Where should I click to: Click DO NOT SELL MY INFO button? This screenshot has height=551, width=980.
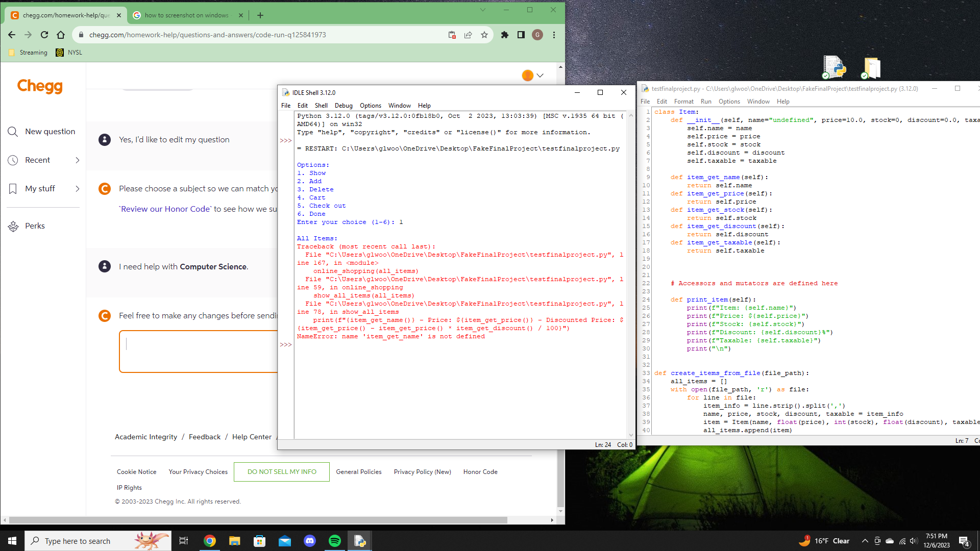click(282, 472)
